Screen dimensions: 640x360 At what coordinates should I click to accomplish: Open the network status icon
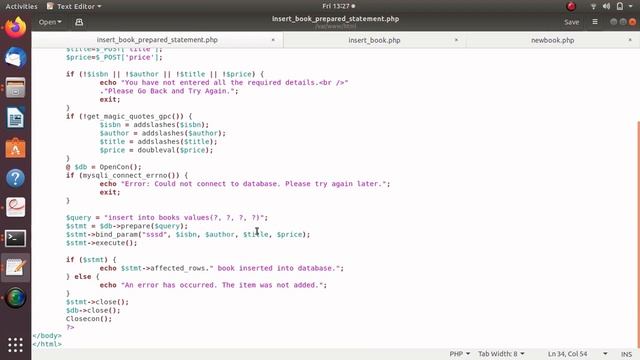pos(593,6)
